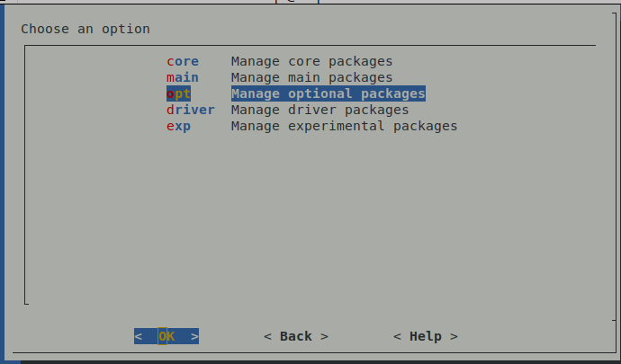Viewport: 621px width, 364px height.
Task: Select the 'main' menu tag
Action: pyautogui.click(x=183, y=77)
